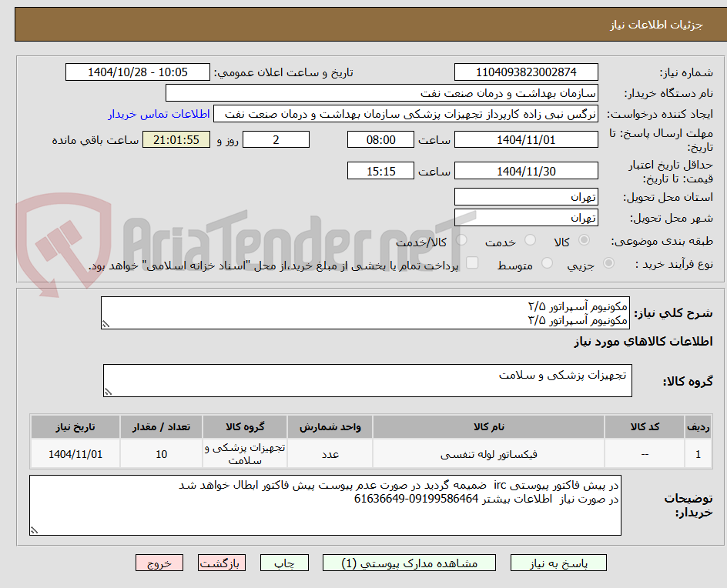Open مشاهده مدارک پیوستی (1) attachments
This screenshot has width=727, height=588.
pos(409,563)
